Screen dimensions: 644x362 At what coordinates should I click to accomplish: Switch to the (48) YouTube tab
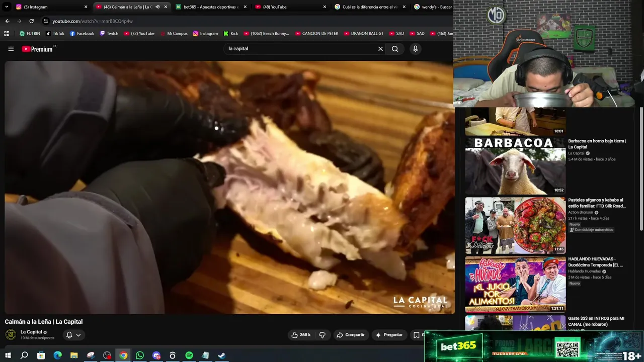pyautogui.click(x=292, y=7)
